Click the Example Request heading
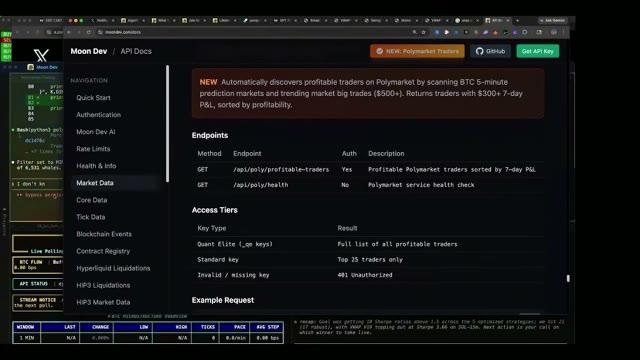This screenshot has height=360, width=640. 223,300
